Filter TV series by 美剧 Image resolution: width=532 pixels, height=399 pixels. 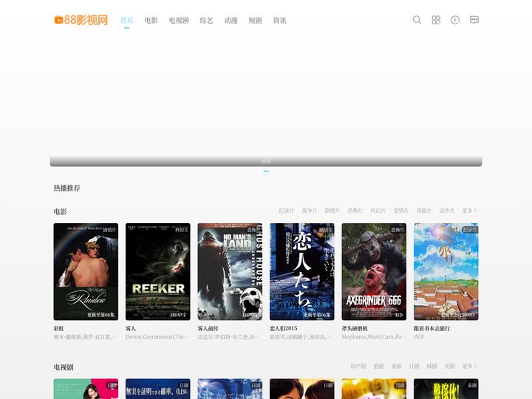tap(449, 366)
